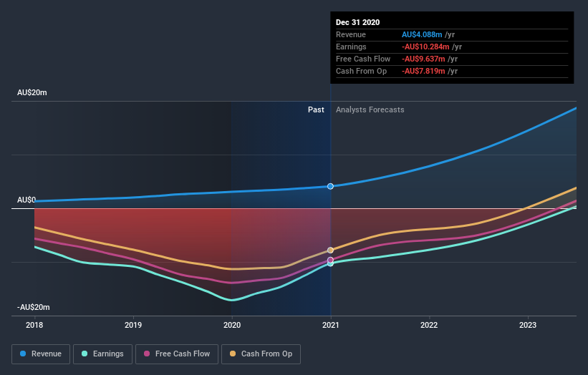Click the 2022 x-axis label
The height and width of the screenshot is (375, 588).
(429, 325)
